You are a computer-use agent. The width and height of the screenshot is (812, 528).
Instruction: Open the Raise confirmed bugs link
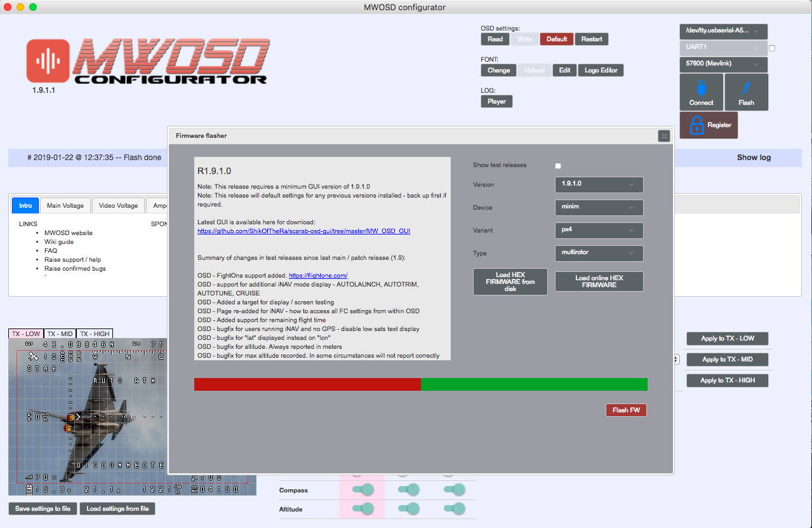pyautogui.click(x=75, y=269)
